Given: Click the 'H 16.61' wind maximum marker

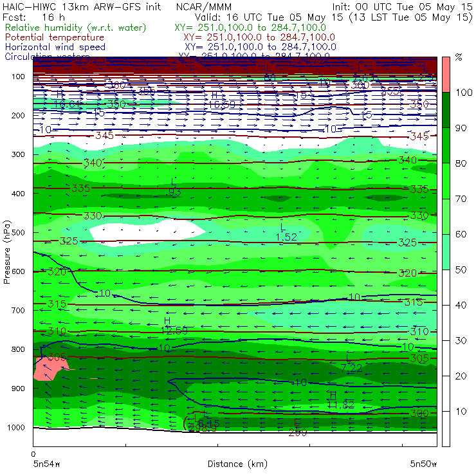Looking at the screenshot, I should coord(68,100).
